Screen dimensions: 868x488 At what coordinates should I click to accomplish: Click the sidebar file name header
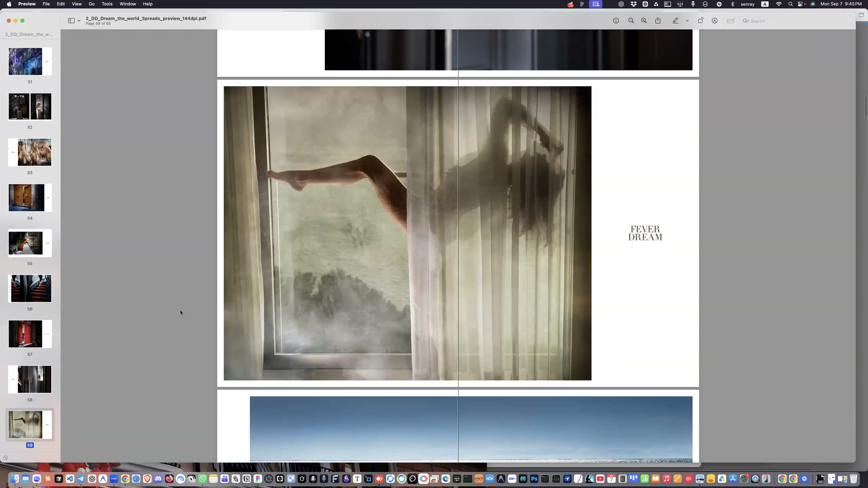point(29,34)
